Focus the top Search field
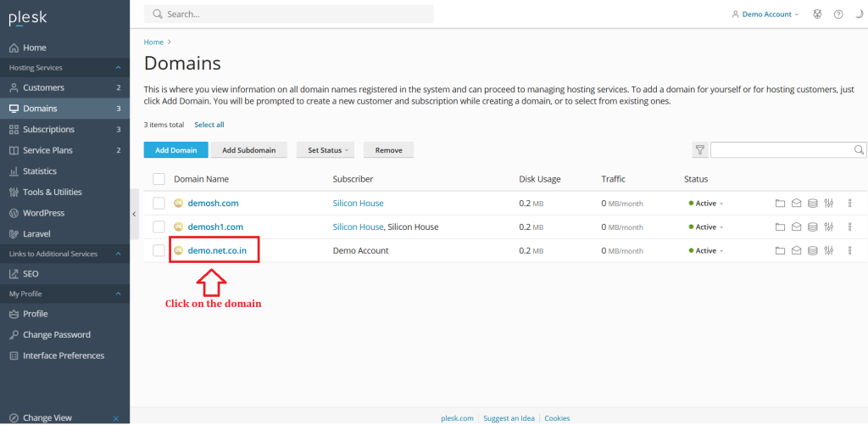Screen dimensions: 868x425 click(x=288, y=14)
